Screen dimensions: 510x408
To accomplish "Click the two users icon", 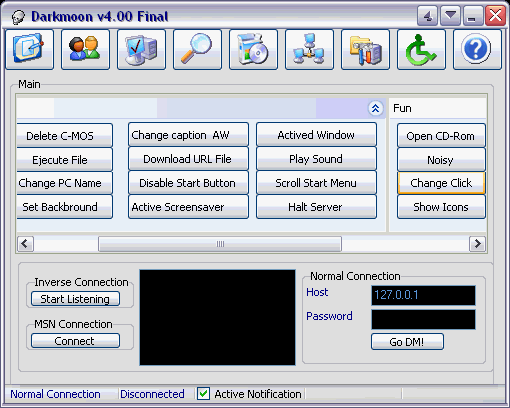I will [85, 49].
